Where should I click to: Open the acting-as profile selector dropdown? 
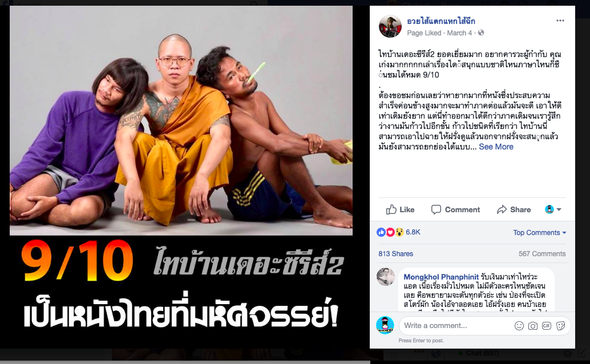pos(553,209)
